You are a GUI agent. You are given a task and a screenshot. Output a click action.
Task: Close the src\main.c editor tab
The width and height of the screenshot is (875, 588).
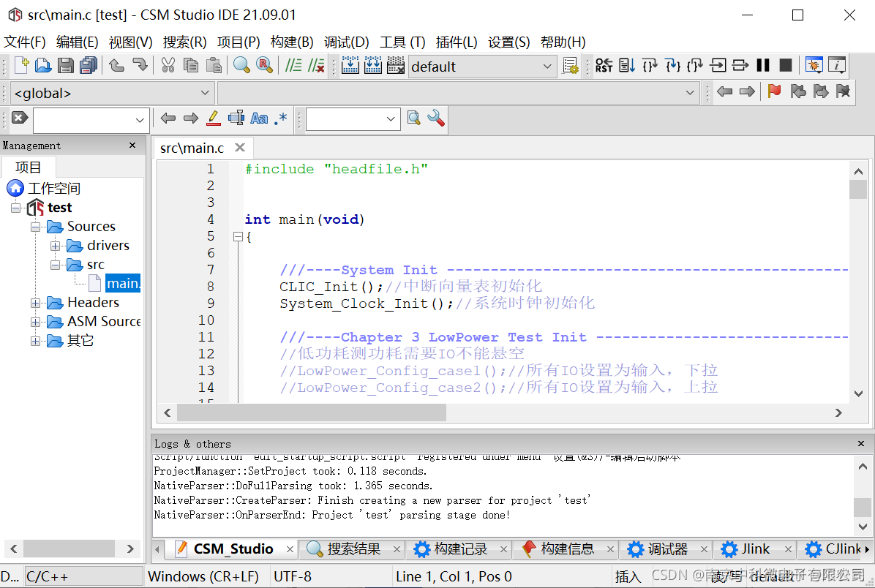point(239,147)
